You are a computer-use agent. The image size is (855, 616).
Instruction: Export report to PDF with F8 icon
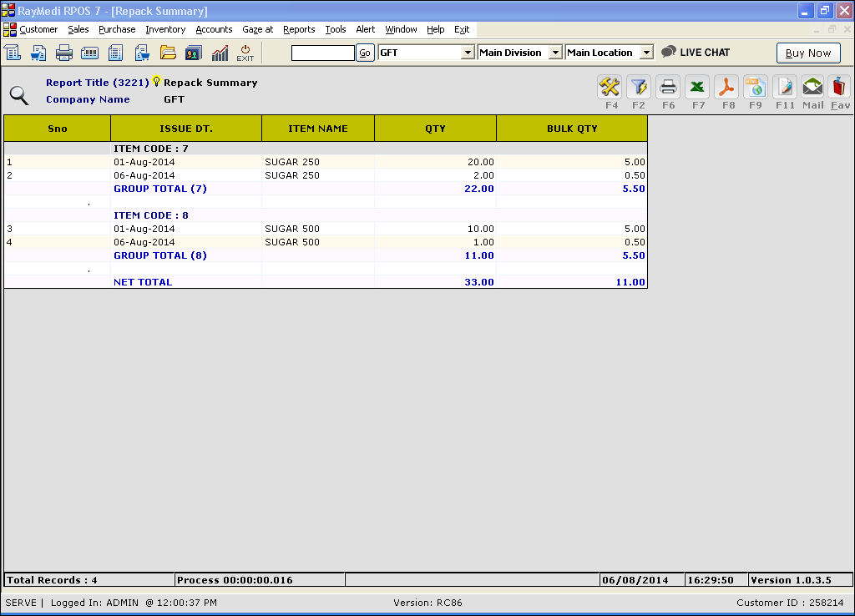point(726,87)
